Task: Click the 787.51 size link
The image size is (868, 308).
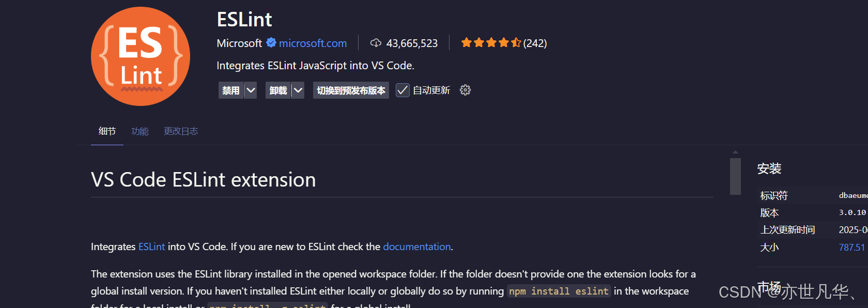Action: click(852, 248)
